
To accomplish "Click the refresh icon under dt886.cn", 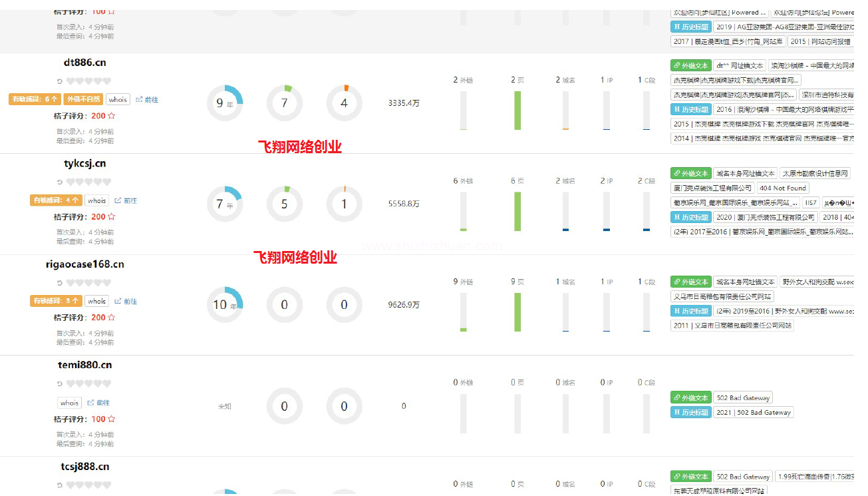I will (x=59, y=81).
